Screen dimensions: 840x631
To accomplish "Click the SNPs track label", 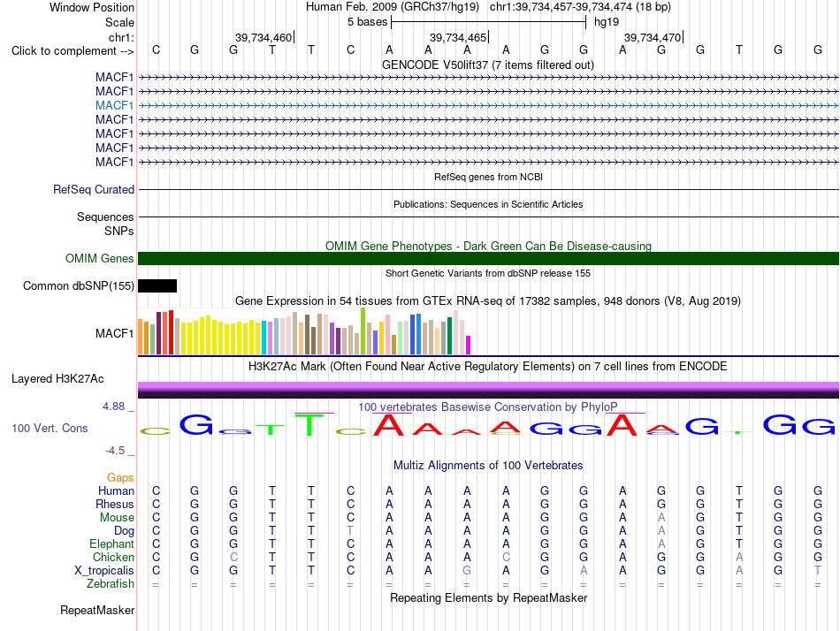I will click(119, 231).
